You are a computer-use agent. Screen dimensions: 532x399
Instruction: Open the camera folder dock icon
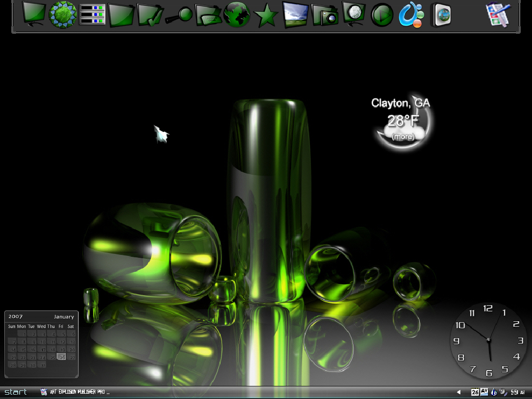[325, 15]
